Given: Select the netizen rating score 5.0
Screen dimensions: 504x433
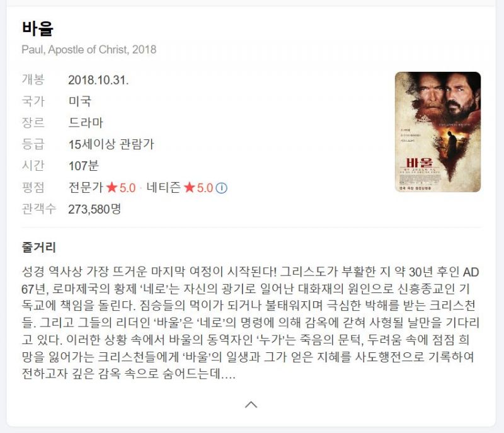Looking at the screenshot, I should (205, 188).
